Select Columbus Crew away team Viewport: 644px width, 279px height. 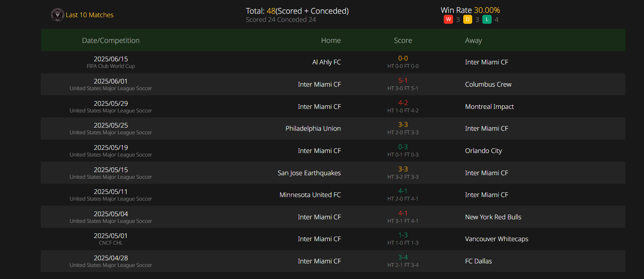click(x=488, y=84)
